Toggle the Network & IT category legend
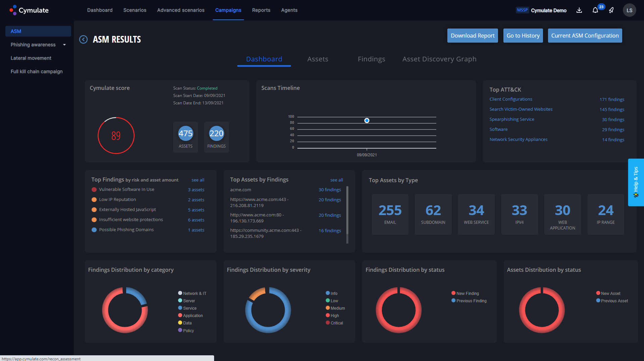 [x=192, y=293]
